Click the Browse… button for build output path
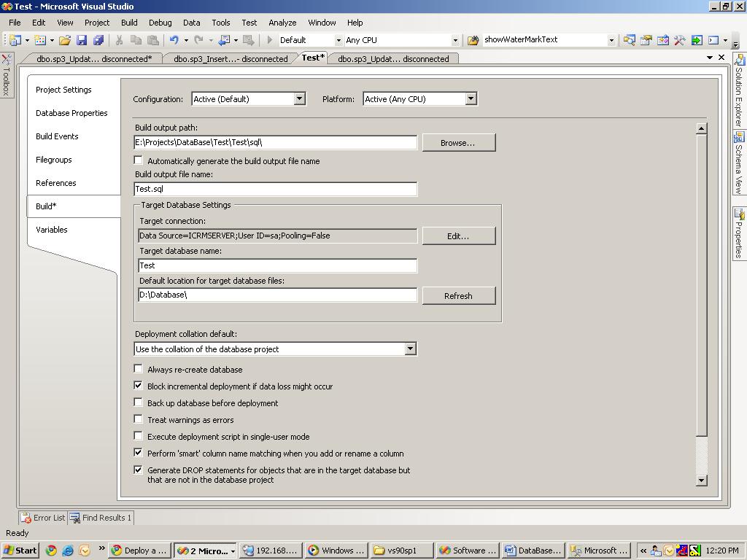Image resolution: width=747 pixels, height=560 pixels. tap(458, 142)
